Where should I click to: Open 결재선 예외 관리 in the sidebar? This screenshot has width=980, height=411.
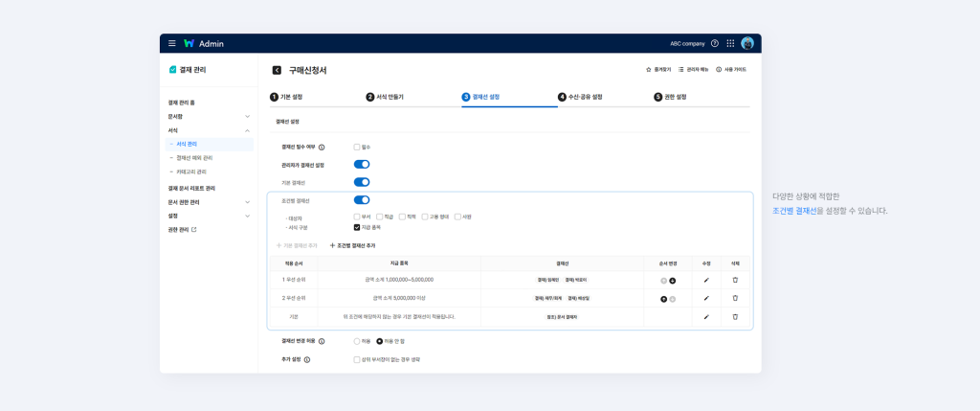tap(194, 158)
